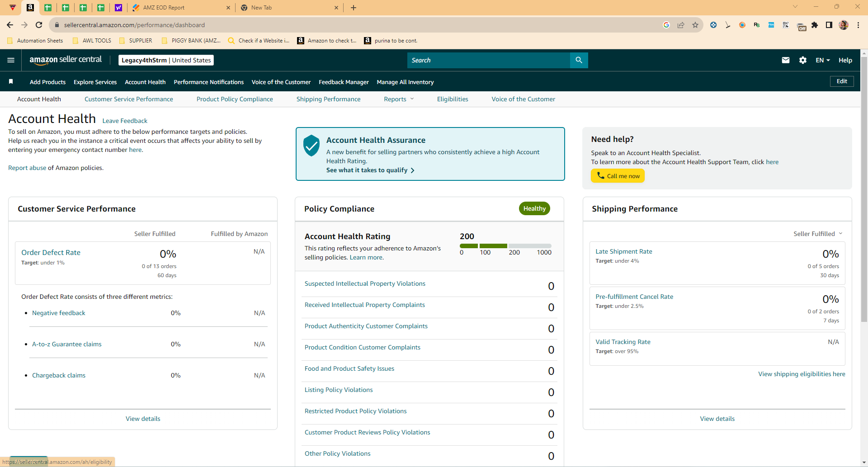Click the Help link in the header
Screen dimensions: 868x467
845,60
